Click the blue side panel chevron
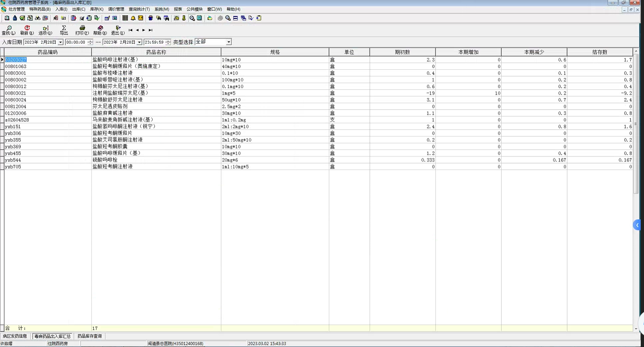644x347 pixels. pyautogui.click(x=637, y=225)
